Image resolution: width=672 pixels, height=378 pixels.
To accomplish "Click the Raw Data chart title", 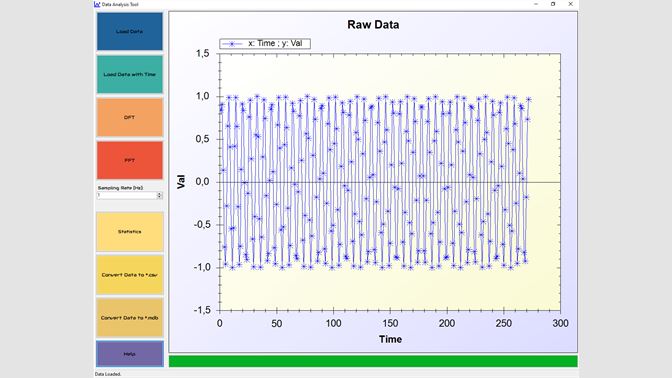I will [x=373, y=25].
